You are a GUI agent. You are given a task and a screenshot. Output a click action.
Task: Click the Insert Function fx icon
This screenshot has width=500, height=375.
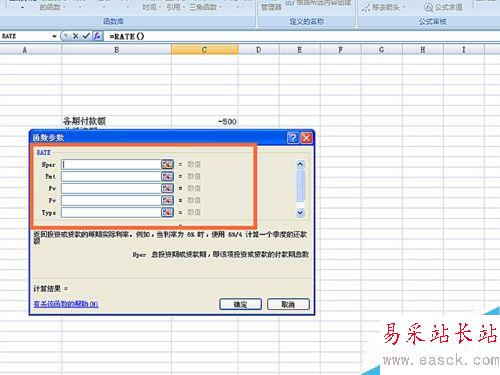[97, 36]
